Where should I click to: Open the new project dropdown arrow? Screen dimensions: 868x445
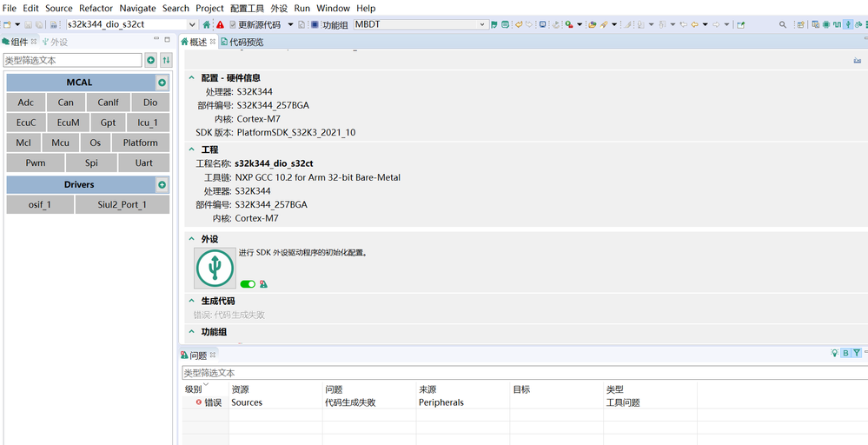pyautogui.click(x=17, y=24)
